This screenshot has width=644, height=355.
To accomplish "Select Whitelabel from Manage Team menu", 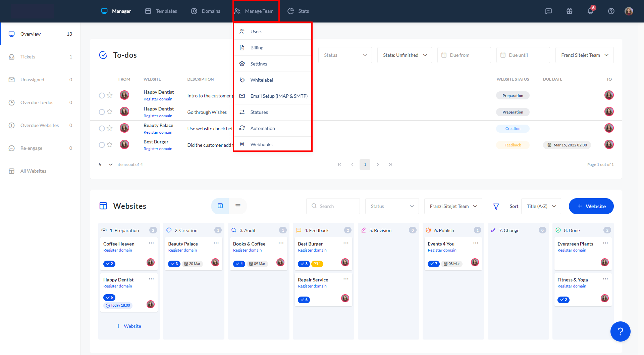I will (x=262, y=80).
